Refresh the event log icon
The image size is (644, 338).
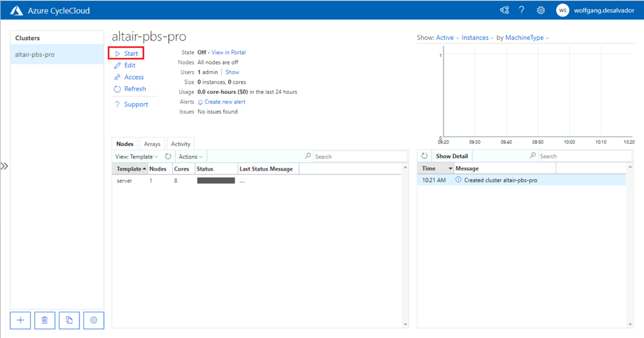[425, 156]
